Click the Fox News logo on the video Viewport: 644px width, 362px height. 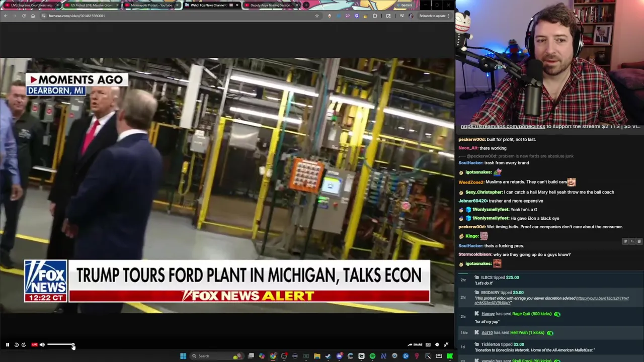(45, 281)
